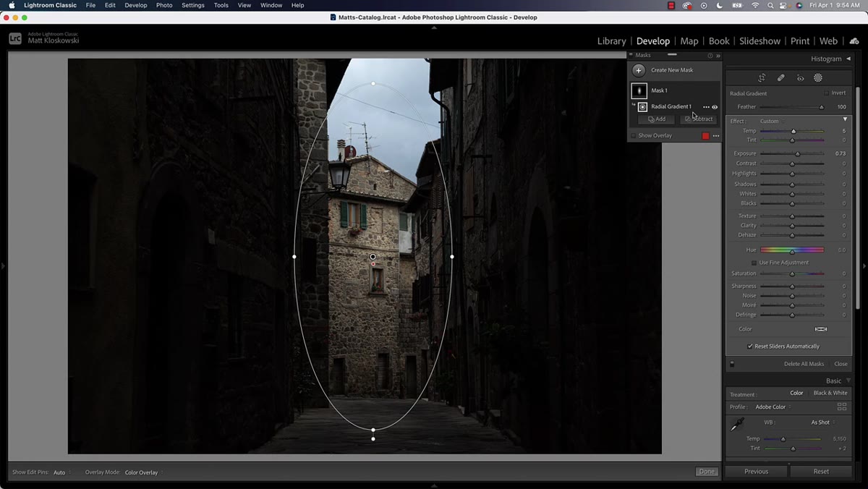Click the Done button in toolbar
Screen dimensions: 868x489
point(707,472)
